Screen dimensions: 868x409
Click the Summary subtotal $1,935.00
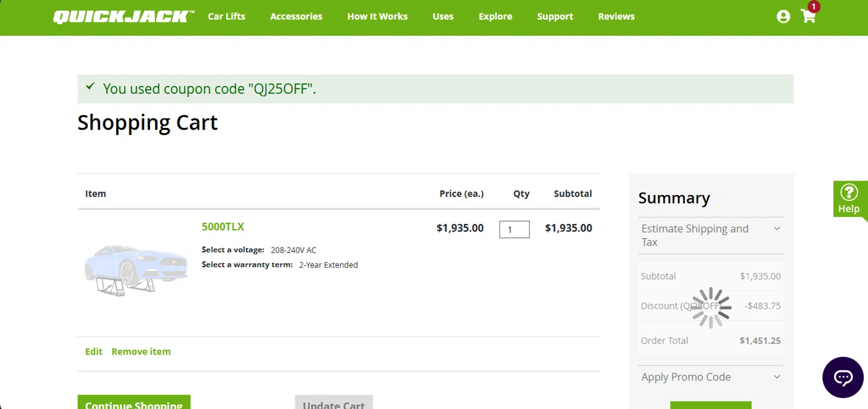coord(760,277)
